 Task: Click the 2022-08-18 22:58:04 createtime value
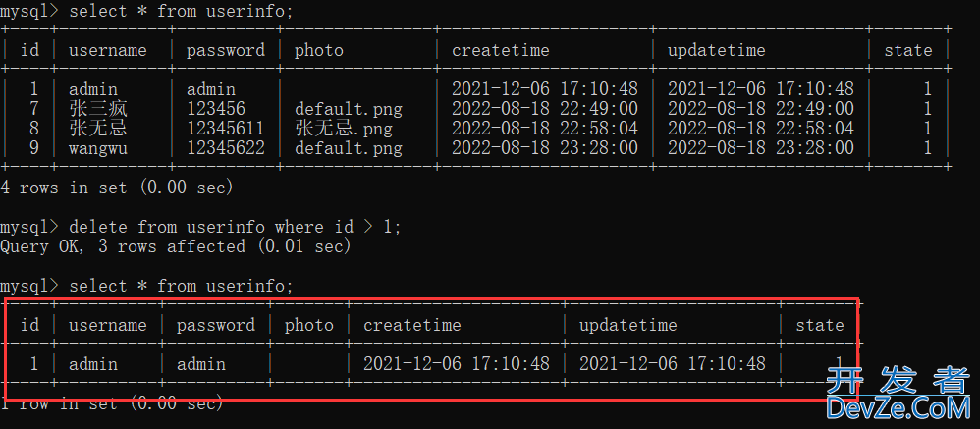pyautogui.click(x=545, y=129)
